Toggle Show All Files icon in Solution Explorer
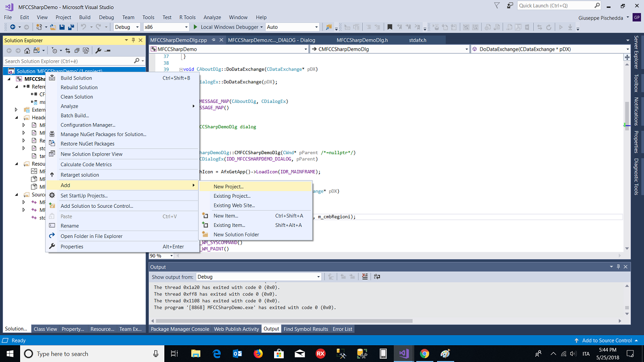Screen dimensions: 644x362 pyautogui.click(x=86, y=50)
